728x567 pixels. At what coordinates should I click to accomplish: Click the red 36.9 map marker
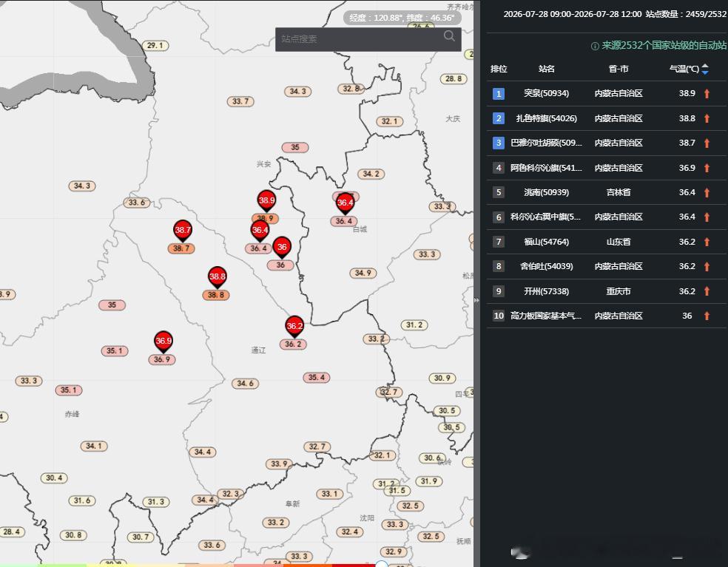[164, 342]
